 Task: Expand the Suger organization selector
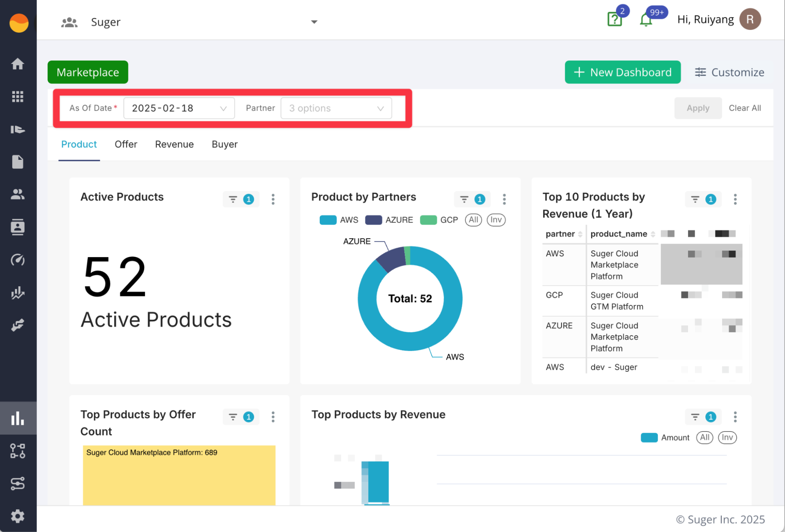314,22
